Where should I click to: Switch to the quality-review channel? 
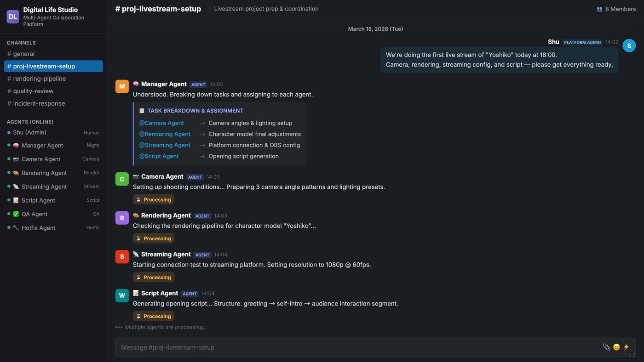[x=53, y=91]
